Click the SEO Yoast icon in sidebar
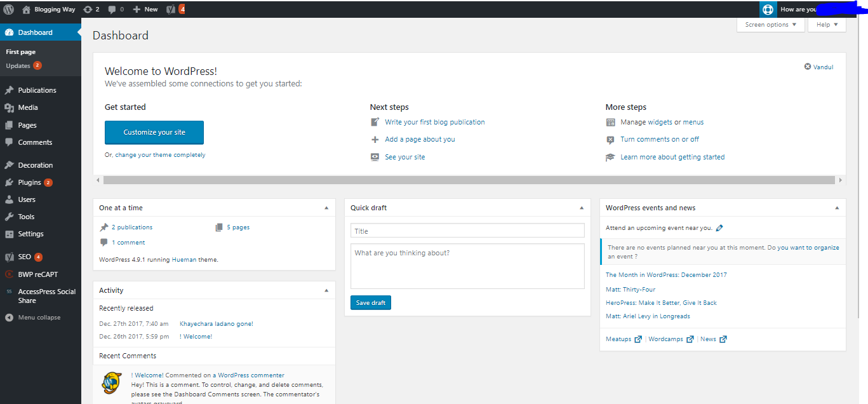868x404 pixels. click(x=9, y=257)
